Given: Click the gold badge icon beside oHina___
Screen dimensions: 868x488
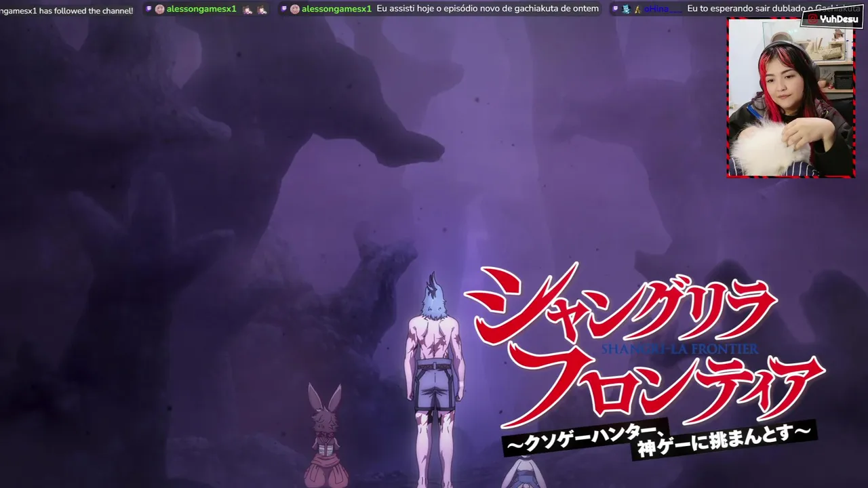Looking at the screenshot, I should [637, 9].
